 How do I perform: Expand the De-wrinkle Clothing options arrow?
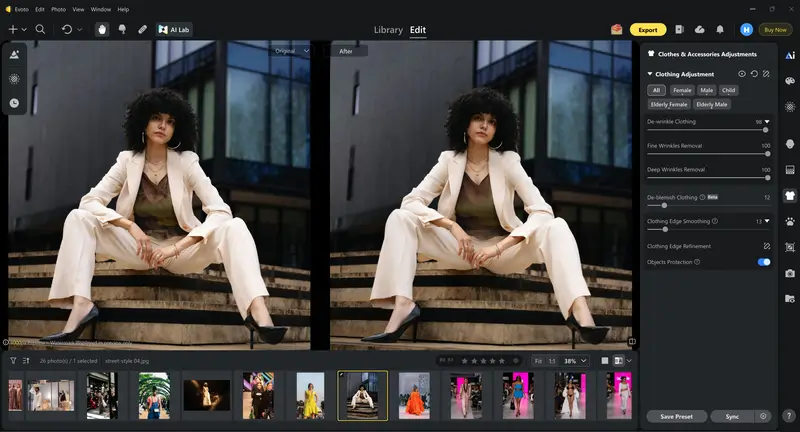[x=767, y=121]
